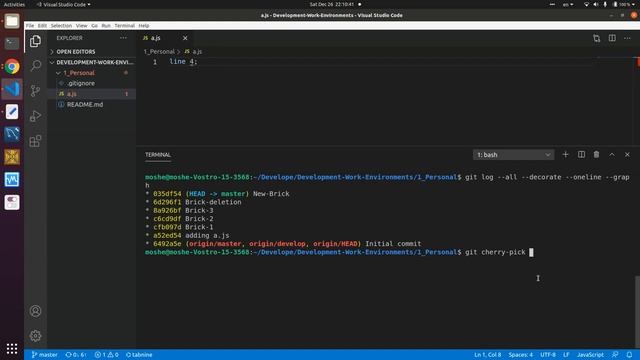Collapse the Development-Work-Envi... folder section

pos(92,62)
